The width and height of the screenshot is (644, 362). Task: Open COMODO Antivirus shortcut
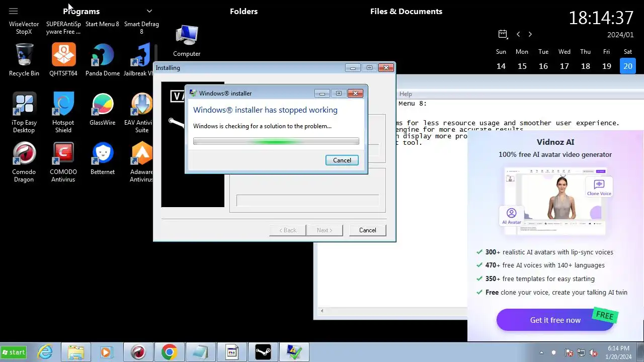63,162
